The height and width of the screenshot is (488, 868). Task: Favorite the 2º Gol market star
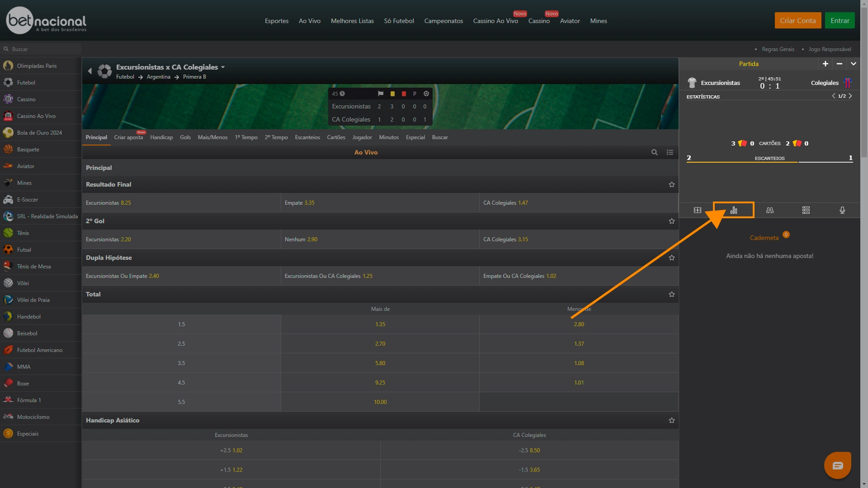tap(671, 221)
